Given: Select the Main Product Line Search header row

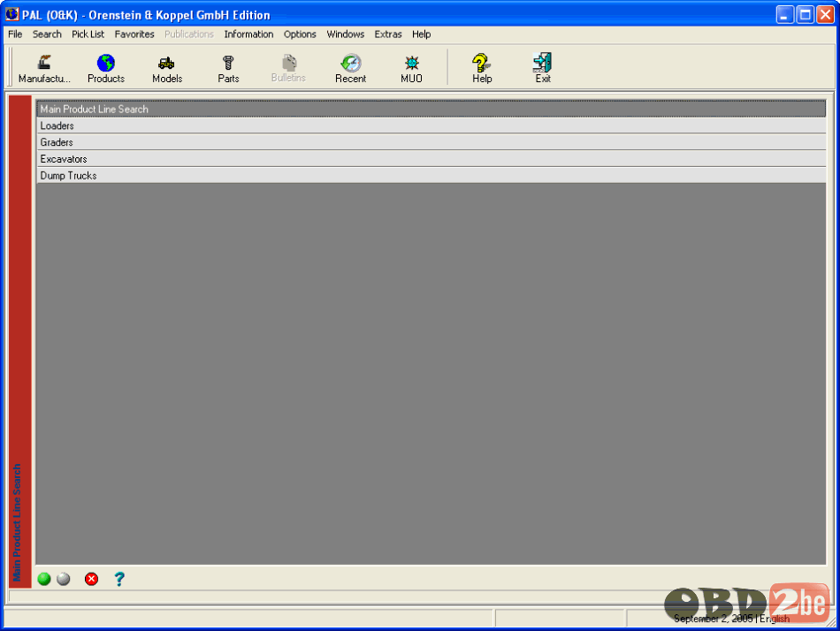Looking at the screenshot, I should coord(431,109).
